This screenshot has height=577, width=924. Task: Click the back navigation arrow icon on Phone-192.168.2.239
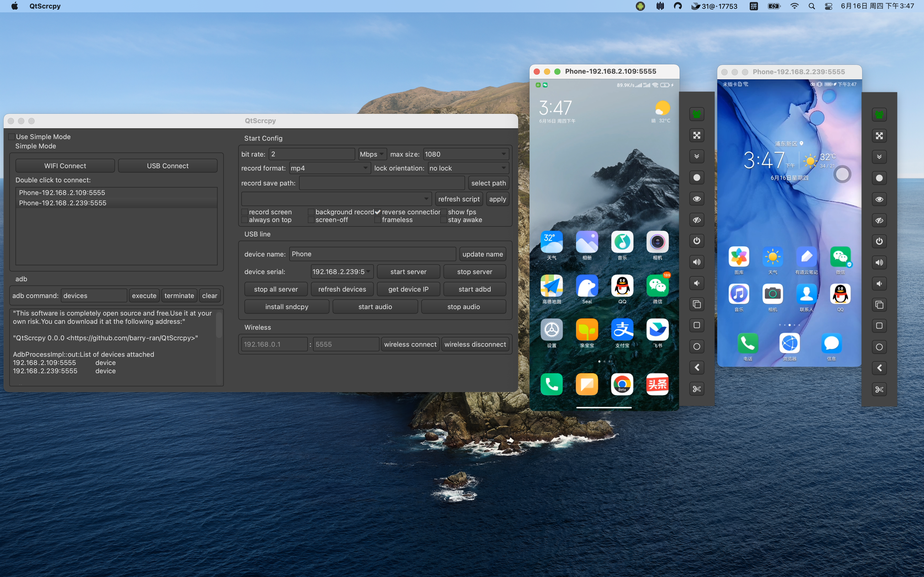[x=879, y=368]
